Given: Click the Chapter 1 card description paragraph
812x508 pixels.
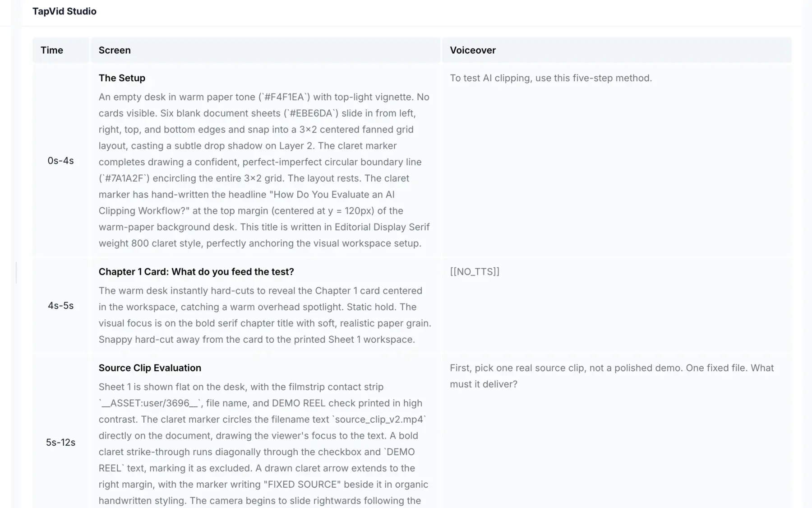Looking at the screenshot, I should coord(265,315).
